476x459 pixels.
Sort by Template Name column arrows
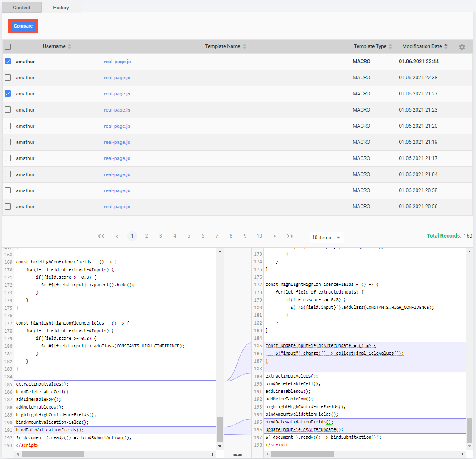pos(244,46)
